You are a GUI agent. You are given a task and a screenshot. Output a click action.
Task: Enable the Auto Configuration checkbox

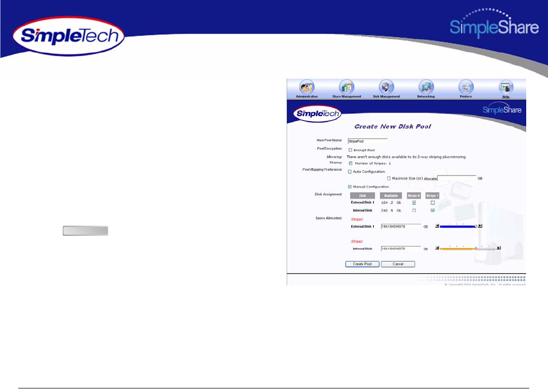[350, 171]
